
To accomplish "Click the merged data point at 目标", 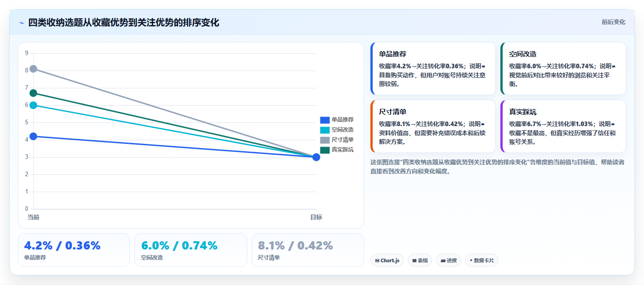I will 316,157.
